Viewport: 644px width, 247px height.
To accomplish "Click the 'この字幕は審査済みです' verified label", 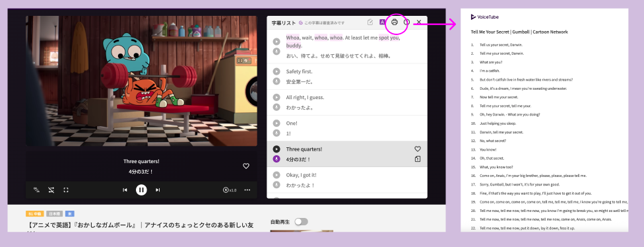I will pos(325,23).
